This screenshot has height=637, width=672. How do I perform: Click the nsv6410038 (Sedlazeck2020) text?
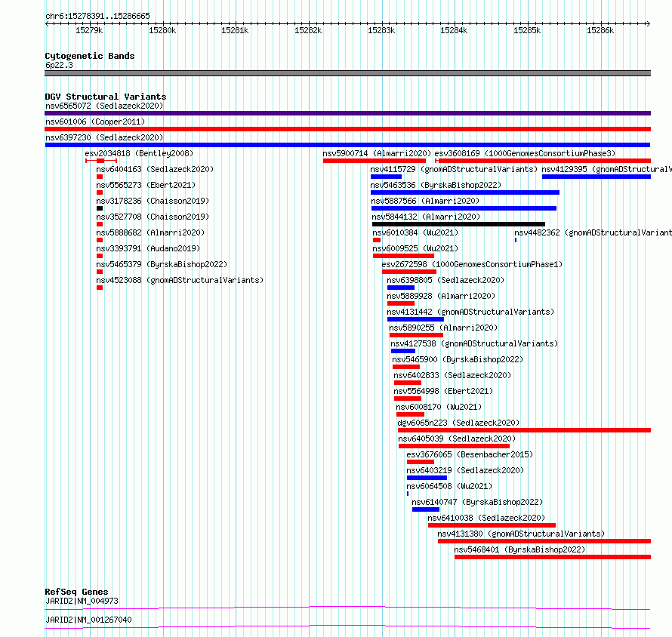[486, 518]
